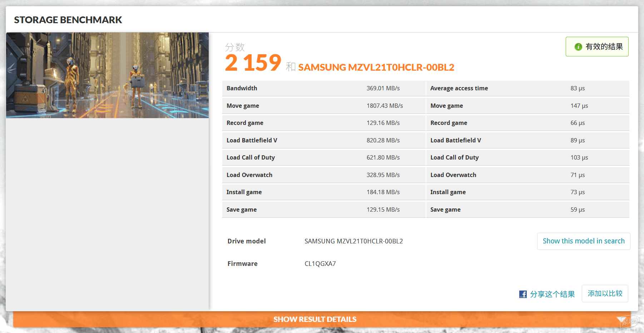Screen dimensions: 644x333
Task: Click the storage benchmark scene thumbnail
Action: [x=107, y=75]
